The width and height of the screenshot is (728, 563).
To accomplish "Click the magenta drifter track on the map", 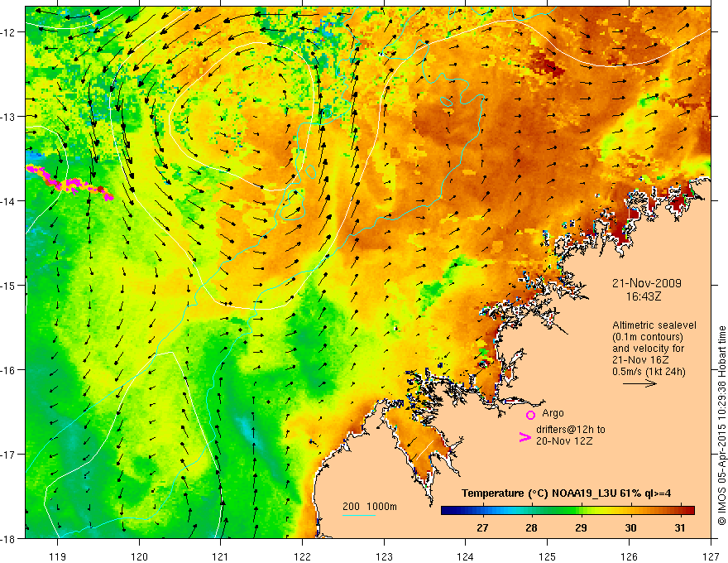I will coord(69,184).
